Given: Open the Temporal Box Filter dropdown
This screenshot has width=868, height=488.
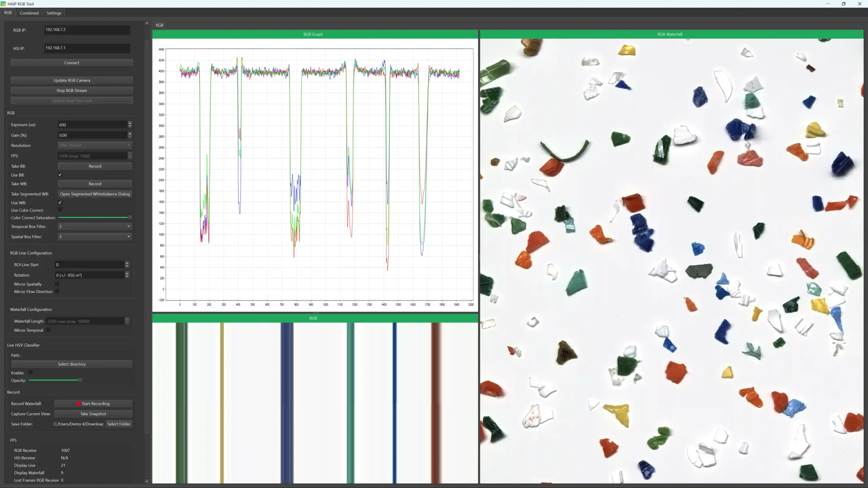Looking at the screenshot, I should [x=95, y=226].
